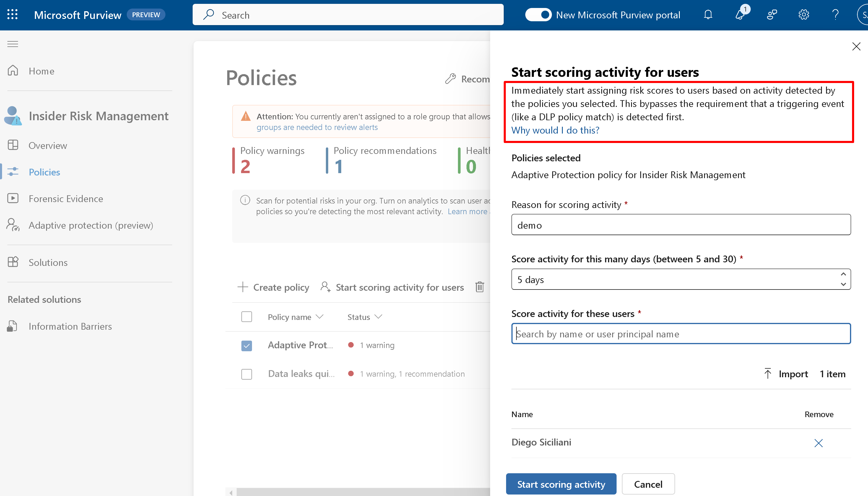
Task: Check the Data leaks qui... policy checkbox
Action: pos(246,374)
